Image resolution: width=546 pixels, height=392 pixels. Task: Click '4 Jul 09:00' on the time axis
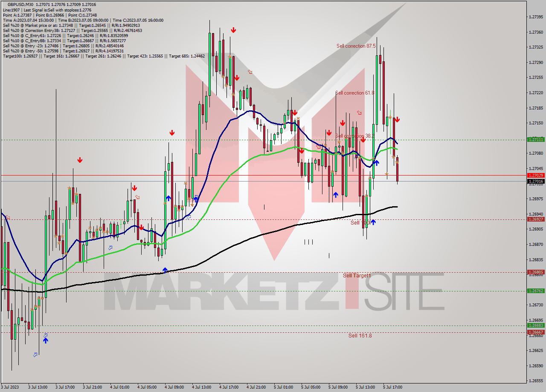pyautogui.click(x=174, y=387)
